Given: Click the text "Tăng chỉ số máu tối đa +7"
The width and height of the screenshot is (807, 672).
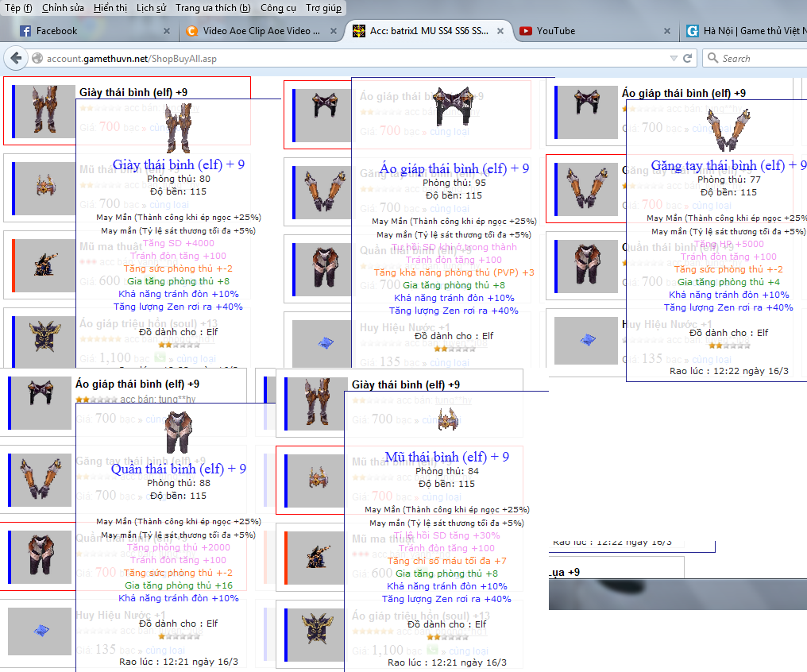Looking at the screenshot, I should [446, 561].
